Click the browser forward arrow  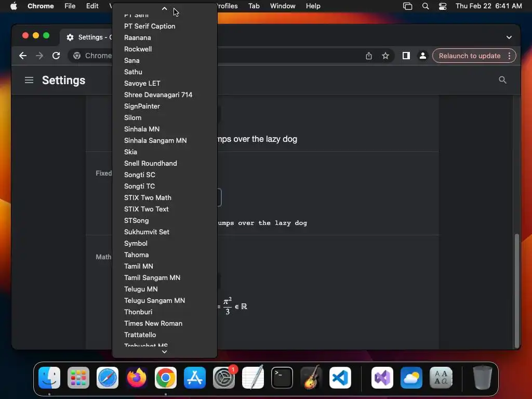click(39, 56)
